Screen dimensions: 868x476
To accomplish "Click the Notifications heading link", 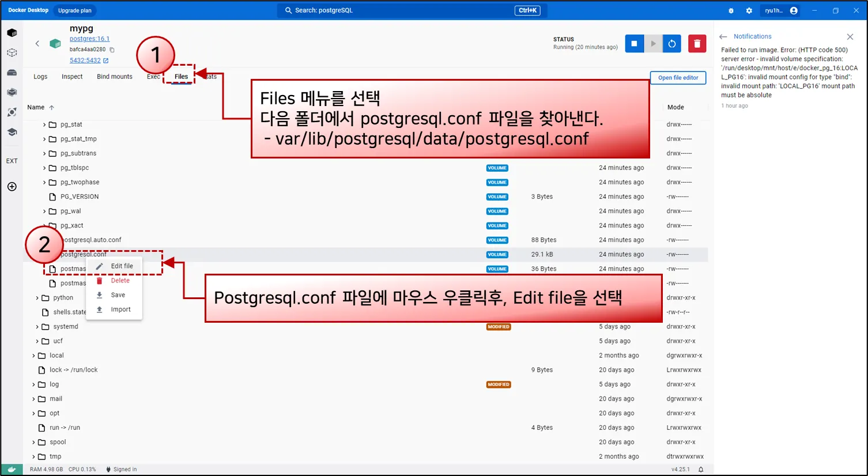I will (x=752, y=36).
